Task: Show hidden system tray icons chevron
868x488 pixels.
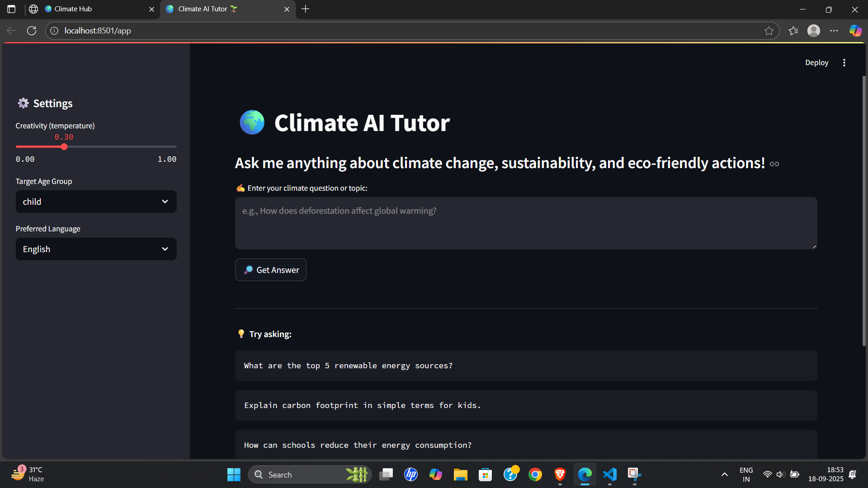Action: 725,474
